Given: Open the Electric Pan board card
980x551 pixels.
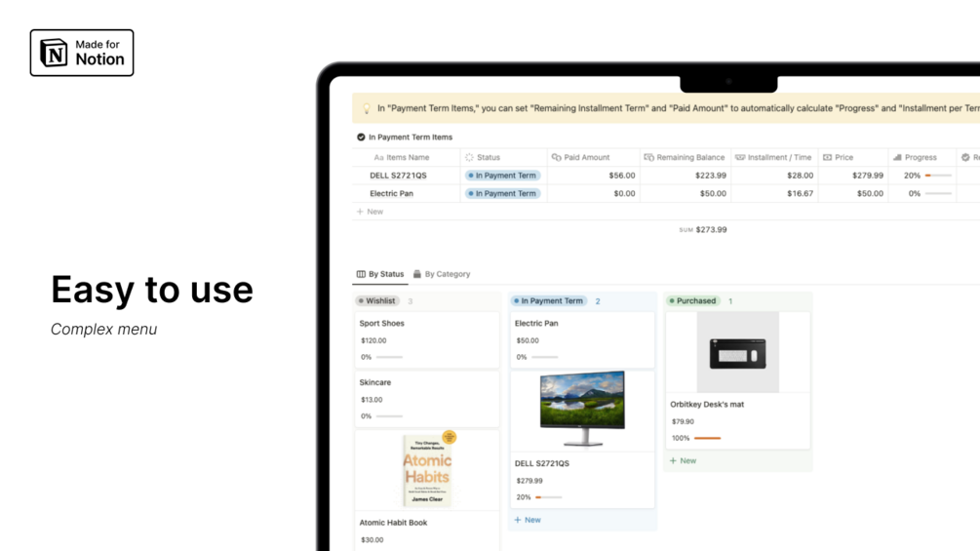Looking at the screenshot, I should [x=582, y=339].
